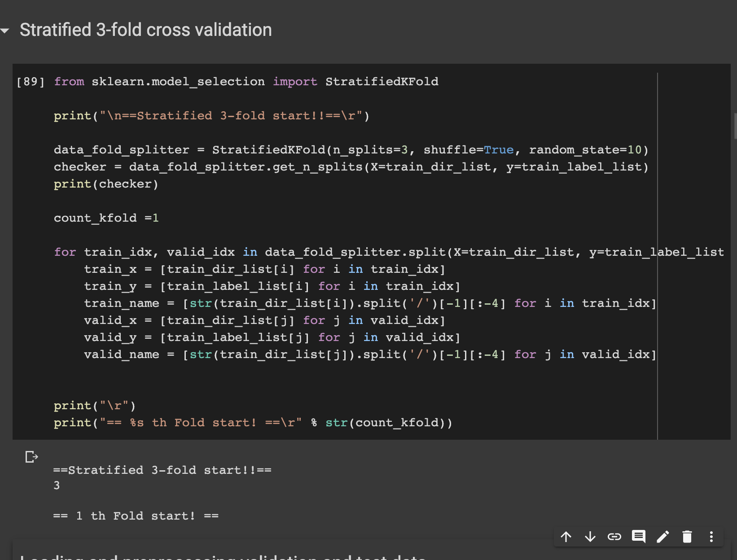The image size is (737, 560).
Task: Click the print(checker) line in the code
Action: pyautogui.click(x=106, y=184)
